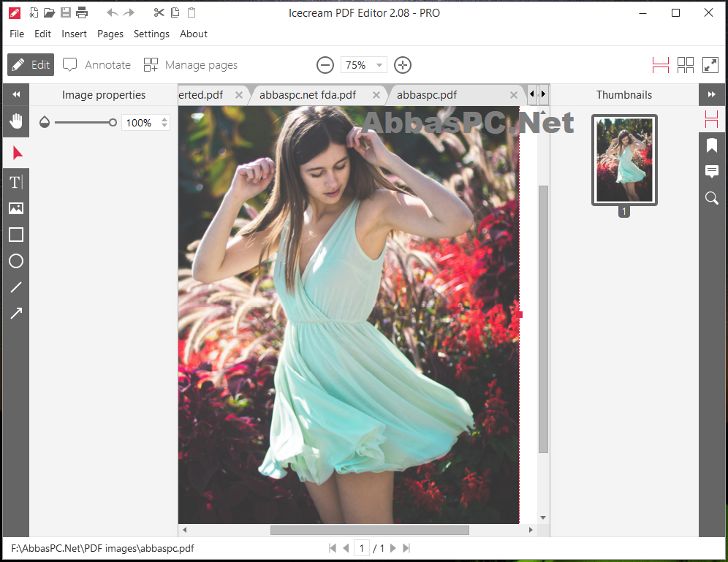Open the Bookmarks sidebar panel
The width and height of the screenshot is (728, 562).
pyautogui.click(x=712, y=146)
